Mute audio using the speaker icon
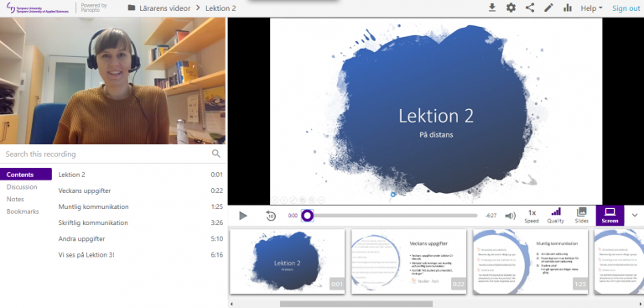 point(510,216)
